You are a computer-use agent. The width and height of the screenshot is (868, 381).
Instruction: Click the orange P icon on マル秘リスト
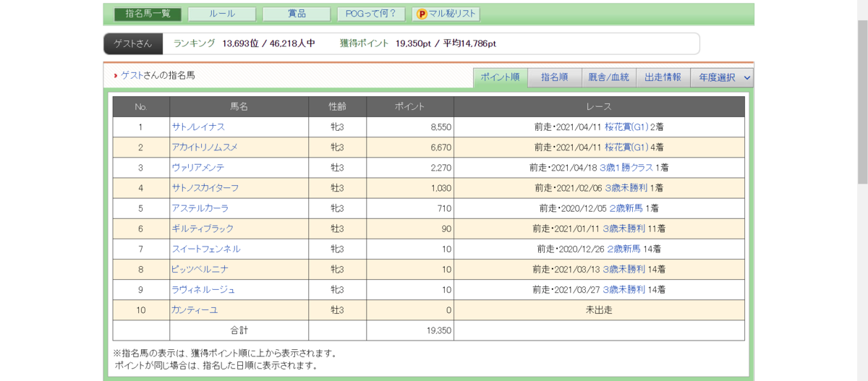422,14
